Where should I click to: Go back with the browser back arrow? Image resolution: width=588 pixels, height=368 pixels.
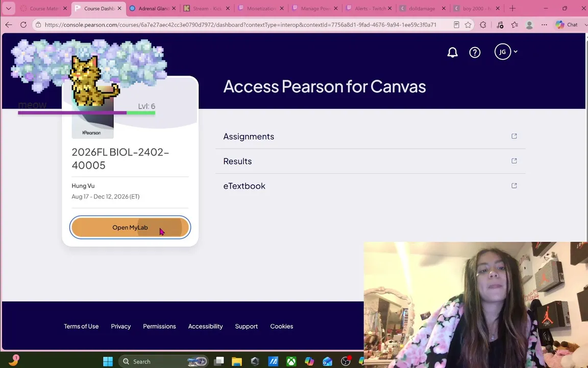[x=9, y=25]
